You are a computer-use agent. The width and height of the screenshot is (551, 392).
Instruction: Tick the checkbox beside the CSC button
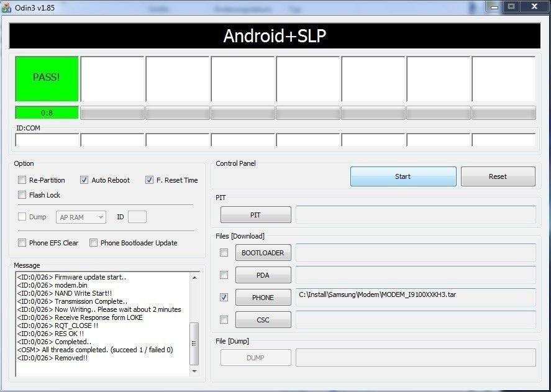[x=224, y=319]
